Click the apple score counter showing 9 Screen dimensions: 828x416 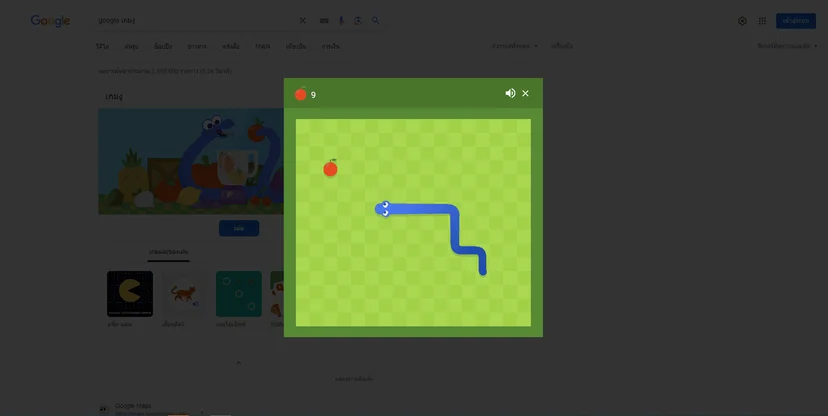pos(305,94)
